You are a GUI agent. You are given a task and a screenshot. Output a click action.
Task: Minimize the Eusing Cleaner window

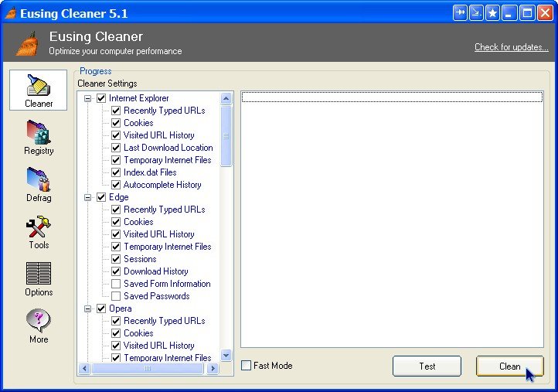pyautogui.click(x=509, y=13)
